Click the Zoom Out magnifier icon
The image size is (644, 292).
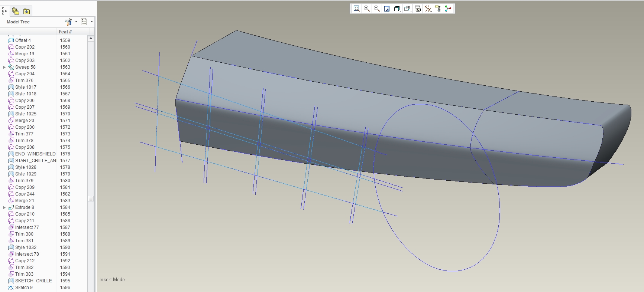click(377, 9)
